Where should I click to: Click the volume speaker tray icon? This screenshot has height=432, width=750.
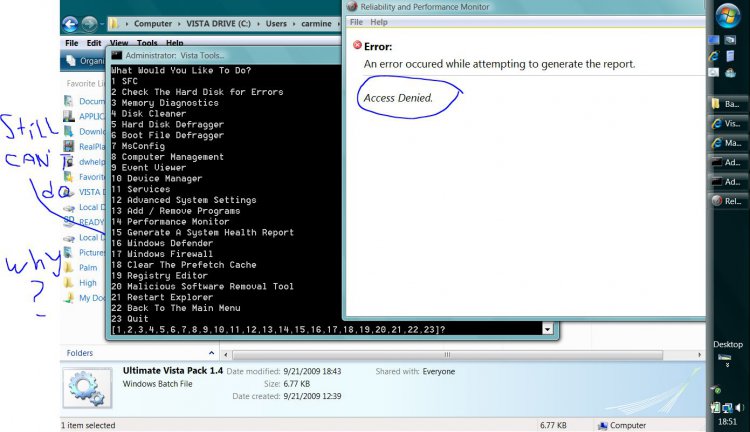tap(740, 408)
